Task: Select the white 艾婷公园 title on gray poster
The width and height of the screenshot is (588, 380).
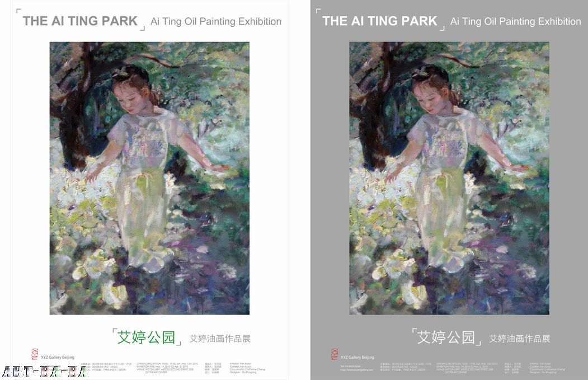Action: point(446,337)
